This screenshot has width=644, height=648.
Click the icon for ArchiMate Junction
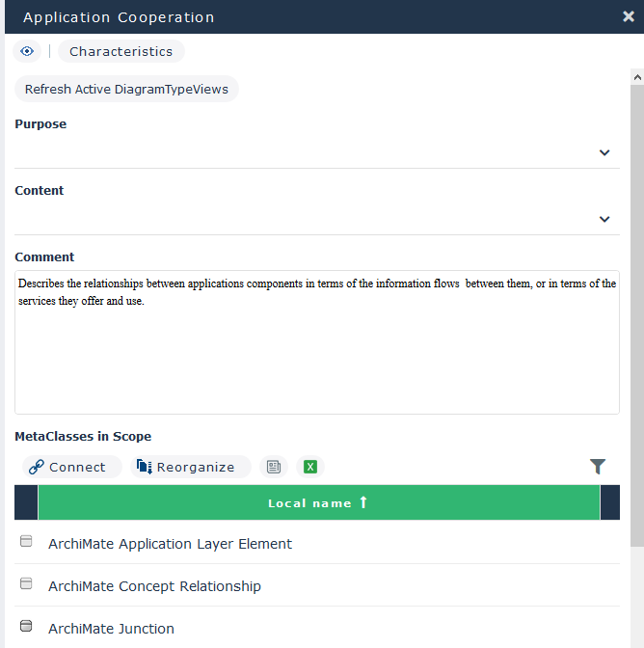[x=26, y=627]
